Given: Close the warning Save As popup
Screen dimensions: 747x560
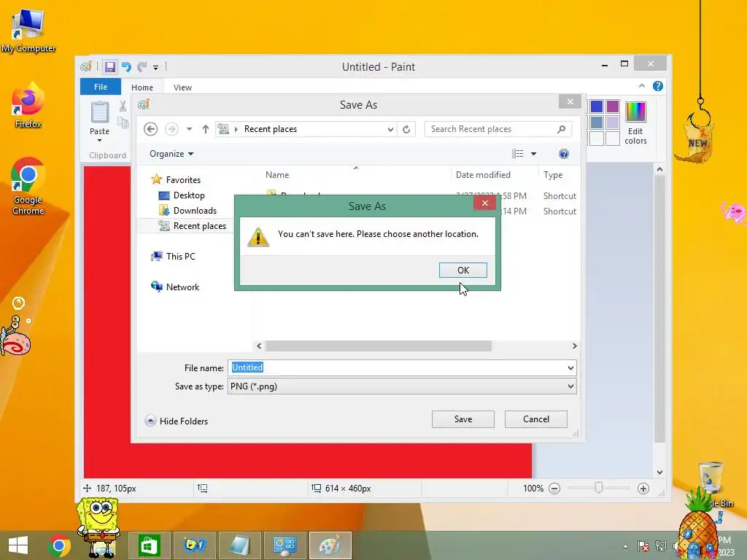Looking at the screenshot, I should point(484,203).
